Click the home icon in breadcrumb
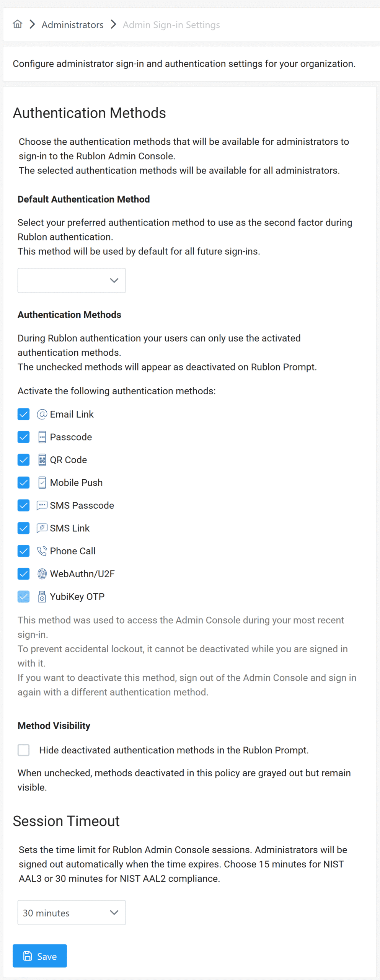 pyautogui.click(x=18, y=24)
